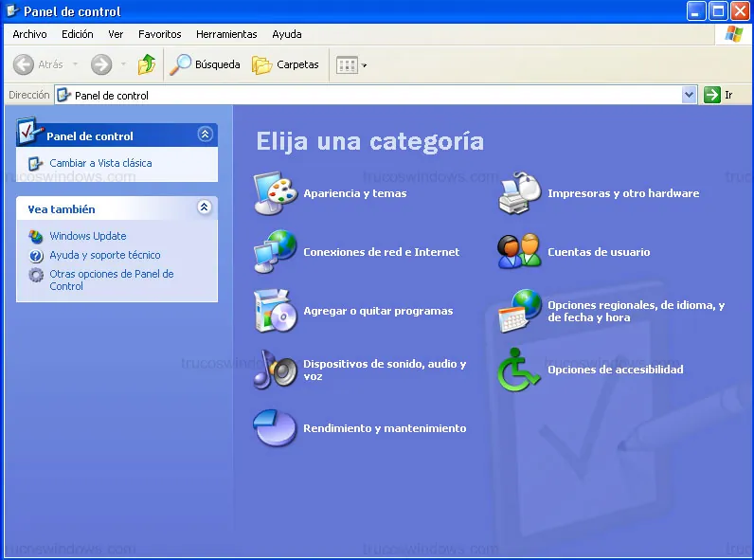This screenshot has height=560, width=754.
Task: Open the Cuentas de usuario people icon
Action: pyautogui.click(x=520, y=252)
